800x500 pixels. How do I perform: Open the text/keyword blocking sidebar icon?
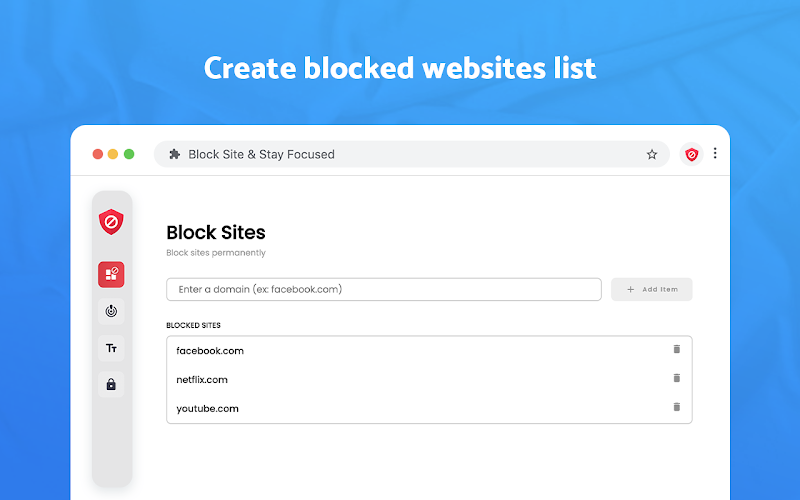point(111,348)
